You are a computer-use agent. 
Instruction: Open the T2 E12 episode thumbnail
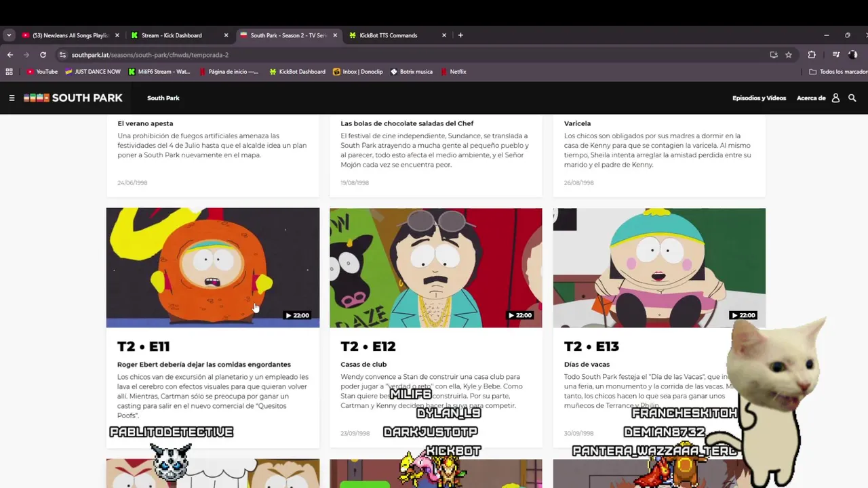[x=435, y=268]
